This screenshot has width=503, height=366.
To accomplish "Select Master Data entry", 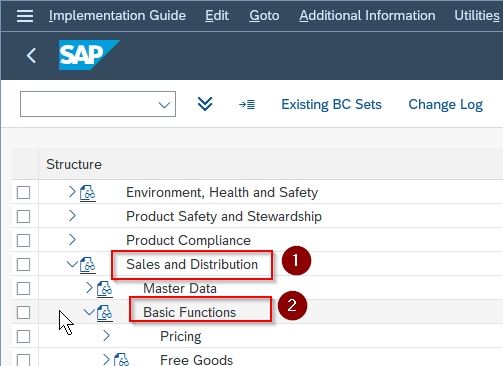I will (x=180, y=289).
